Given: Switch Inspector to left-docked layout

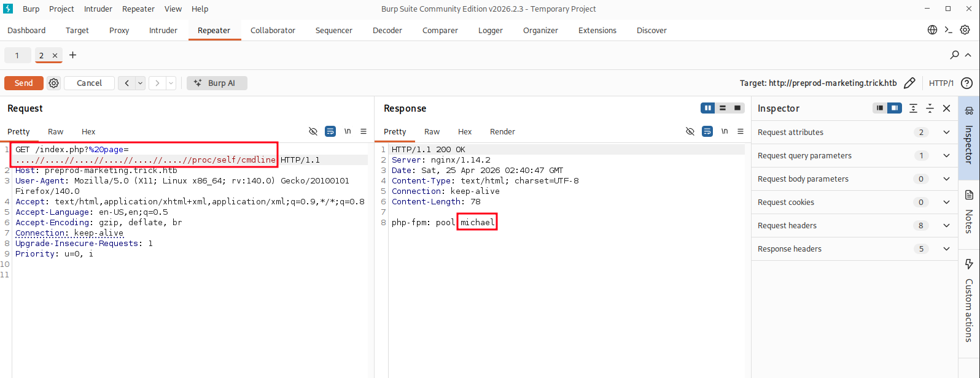Looking at the screenshot, I should [880, 108].
